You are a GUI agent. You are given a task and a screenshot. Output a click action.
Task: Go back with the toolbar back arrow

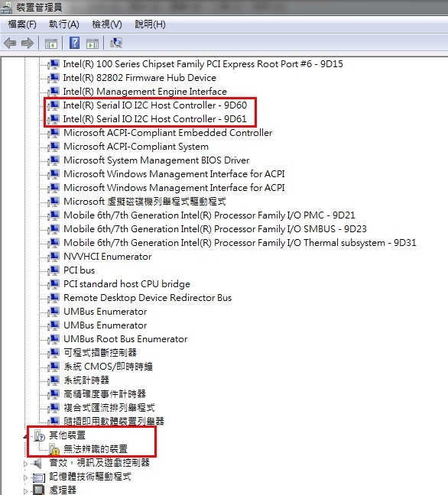(10, 43)
